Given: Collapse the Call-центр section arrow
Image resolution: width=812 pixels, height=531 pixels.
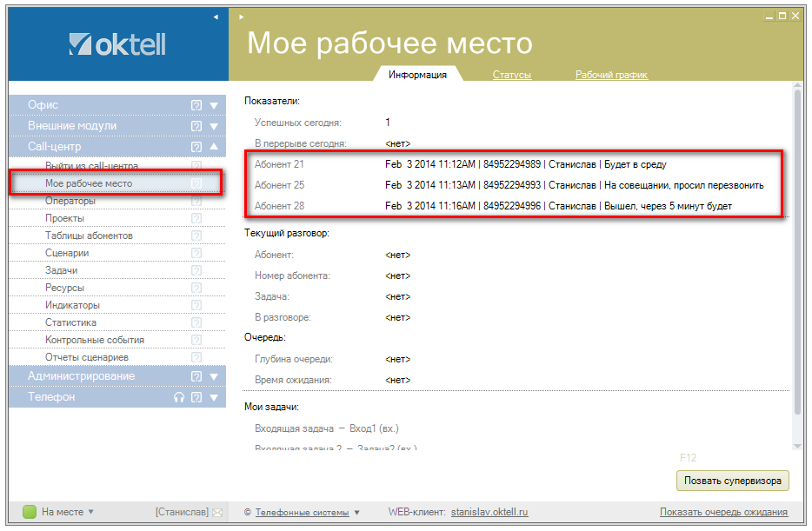Looking at the screenshot, I should click(x=214, y=147).
